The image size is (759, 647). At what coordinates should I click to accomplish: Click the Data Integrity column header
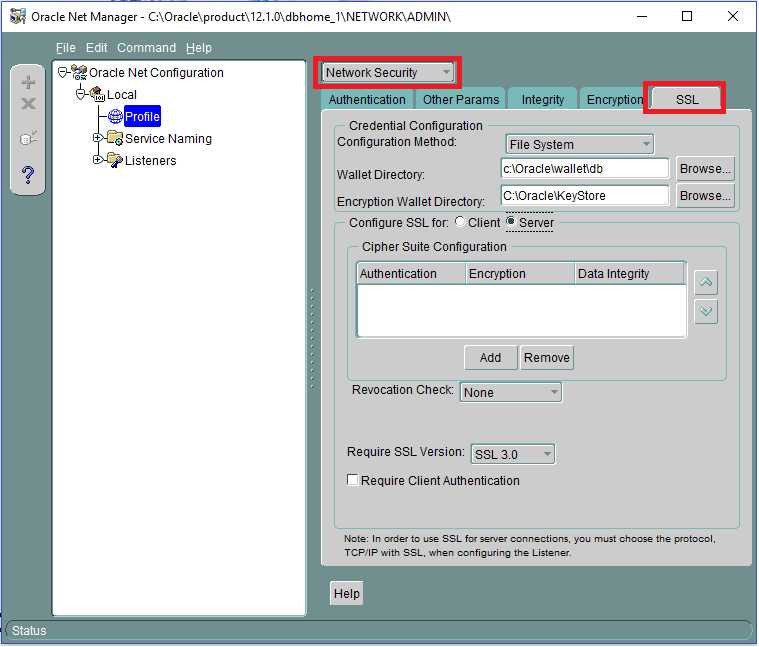(630, 273)
